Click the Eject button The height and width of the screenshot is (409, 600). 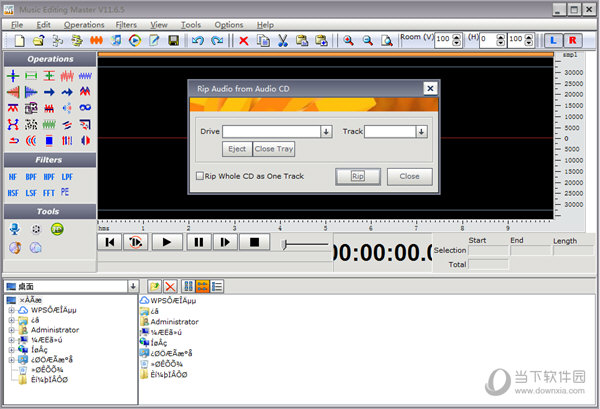tap(237, 149)
